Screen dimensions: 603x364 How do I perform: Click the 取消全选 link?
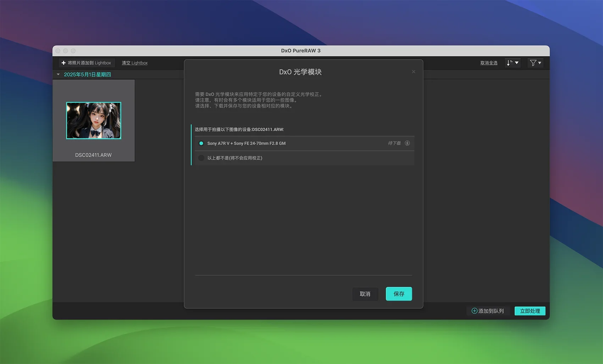coord(489,63)
